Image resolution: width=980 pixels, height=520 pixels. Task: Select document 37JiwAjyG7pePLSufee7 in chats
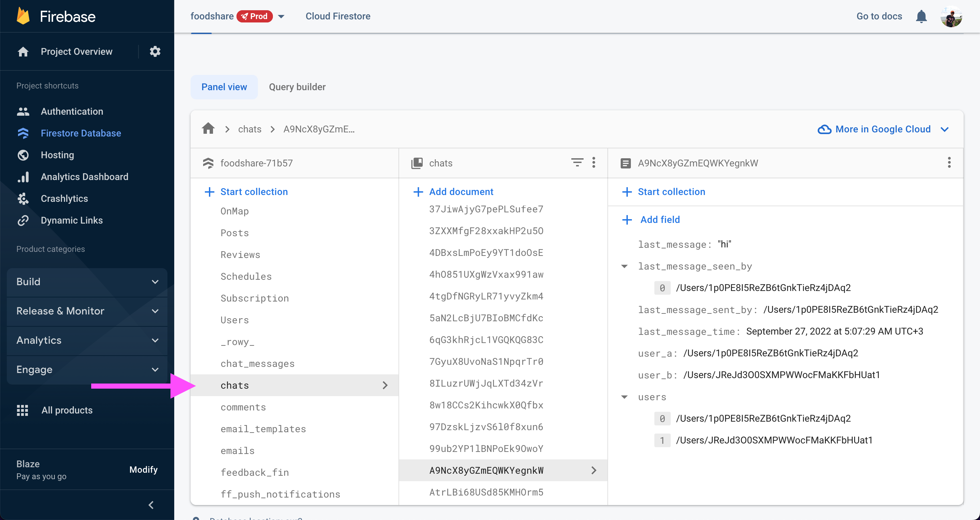pyautogui.click(x=486, y=209)
